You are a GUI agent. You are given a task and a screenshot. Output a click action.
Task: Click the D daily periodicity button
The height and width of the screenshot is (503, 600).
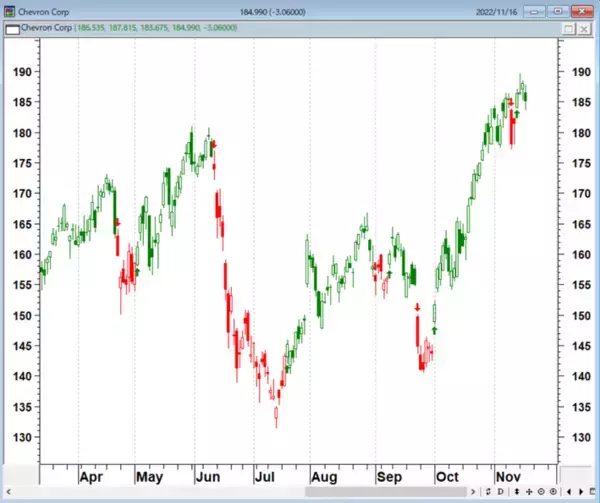click(x=500, y=492)
